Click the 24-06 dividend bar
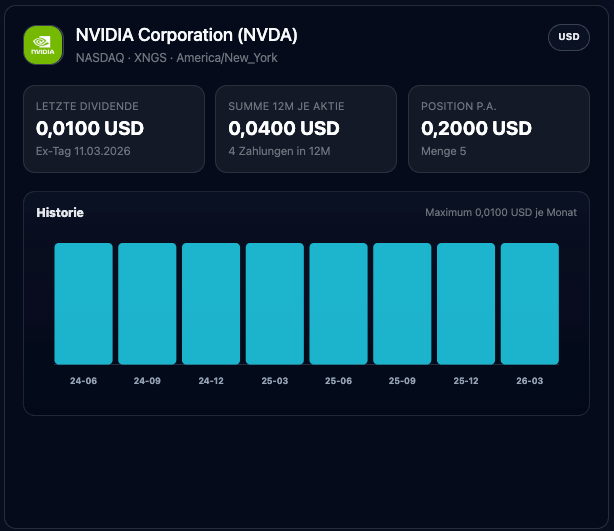 coord(83,303)
